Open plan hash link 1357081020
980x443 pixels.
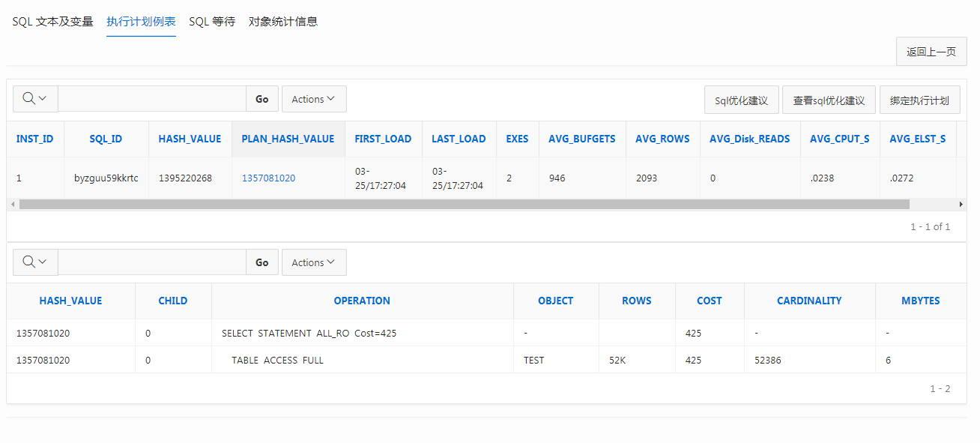(x=268, y=178)
